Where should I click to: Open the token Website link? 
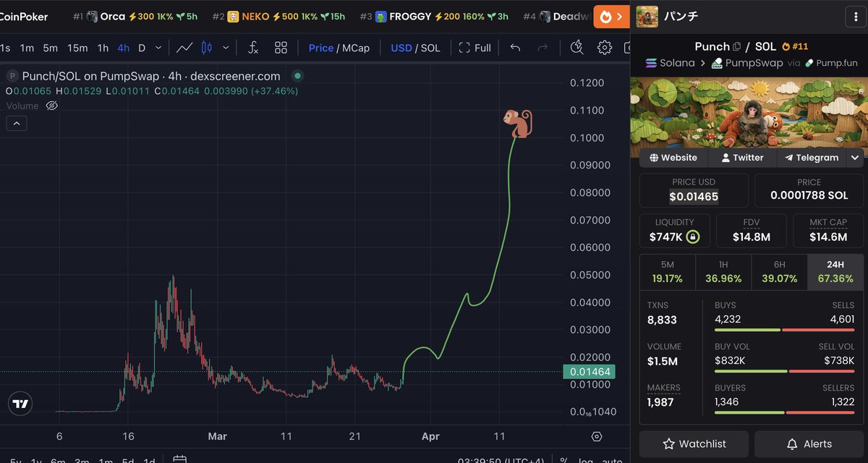[x=673, y=157]
